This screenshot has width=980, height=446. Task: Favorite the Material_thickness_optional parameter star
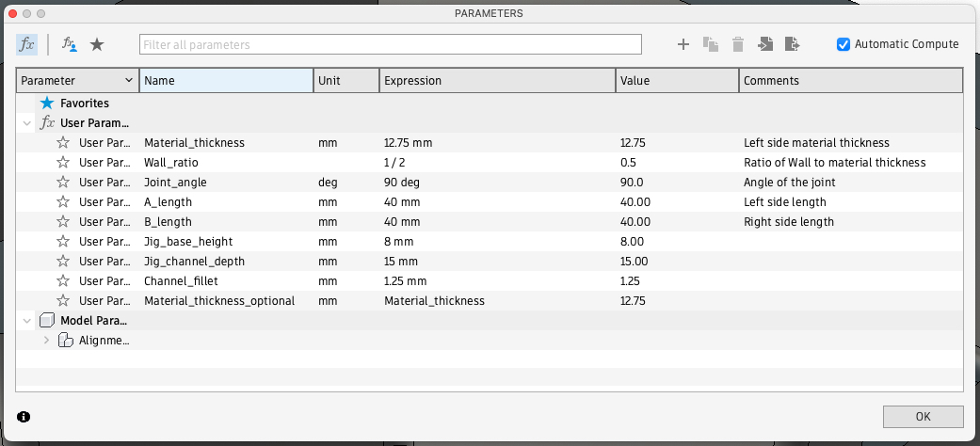tap(62, 300)
